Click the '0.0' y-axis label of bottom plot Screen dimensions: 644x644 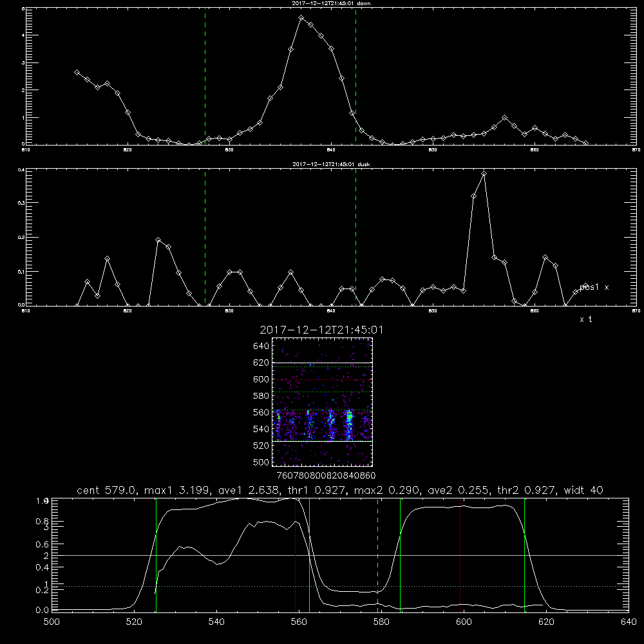click(x=43, y=611)
